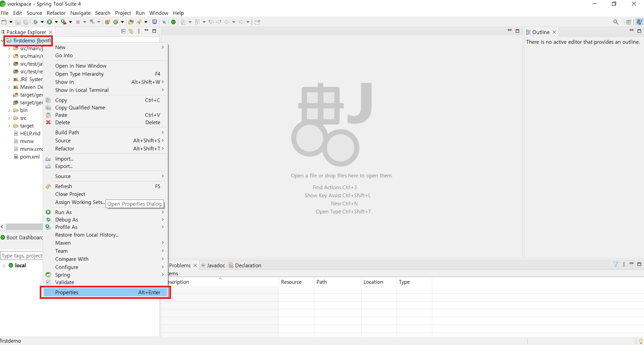Open a Terminal using the monitor icon
Viewport: 644px width, 345px height.
155,22
